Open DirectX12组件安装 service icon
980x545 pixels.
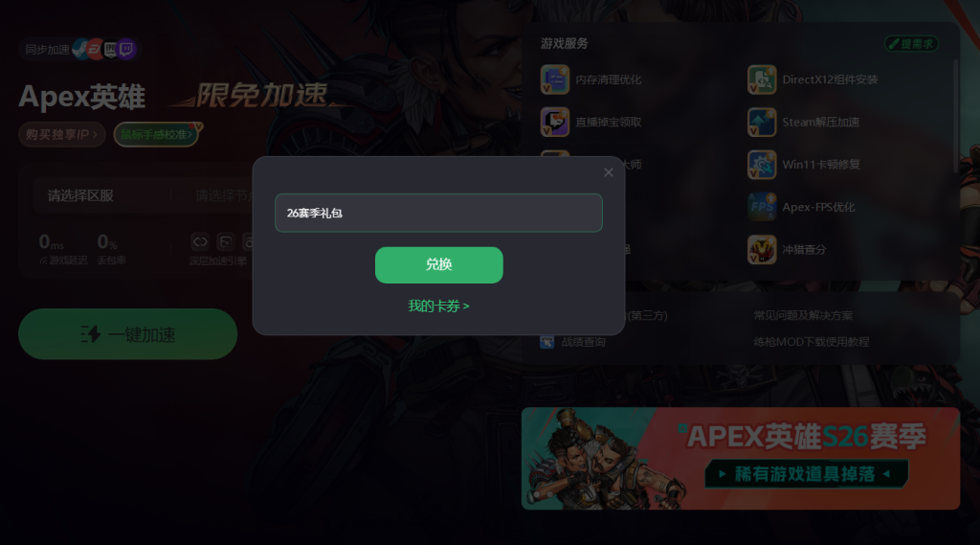(761, 79)
